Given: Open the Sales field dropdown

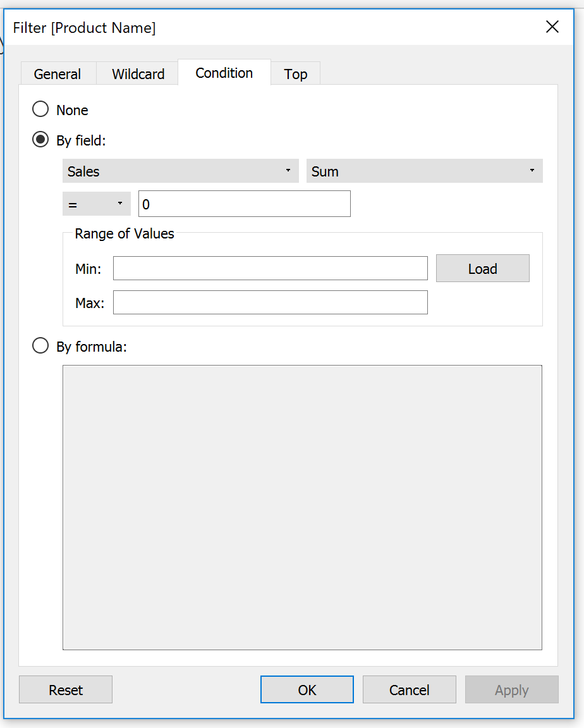Looking at the screenshot, I should click(x=180, y=171).
